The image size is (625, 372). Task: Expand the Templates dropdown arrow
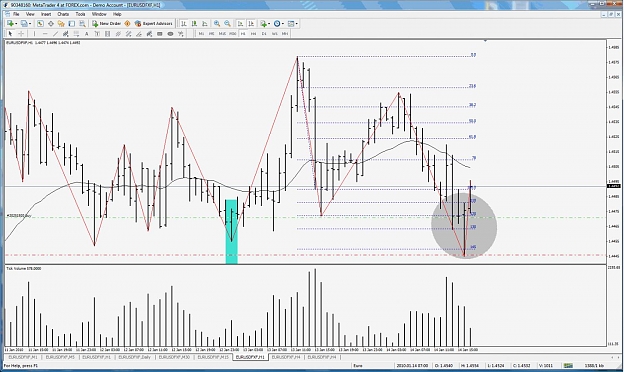[297, 24]
